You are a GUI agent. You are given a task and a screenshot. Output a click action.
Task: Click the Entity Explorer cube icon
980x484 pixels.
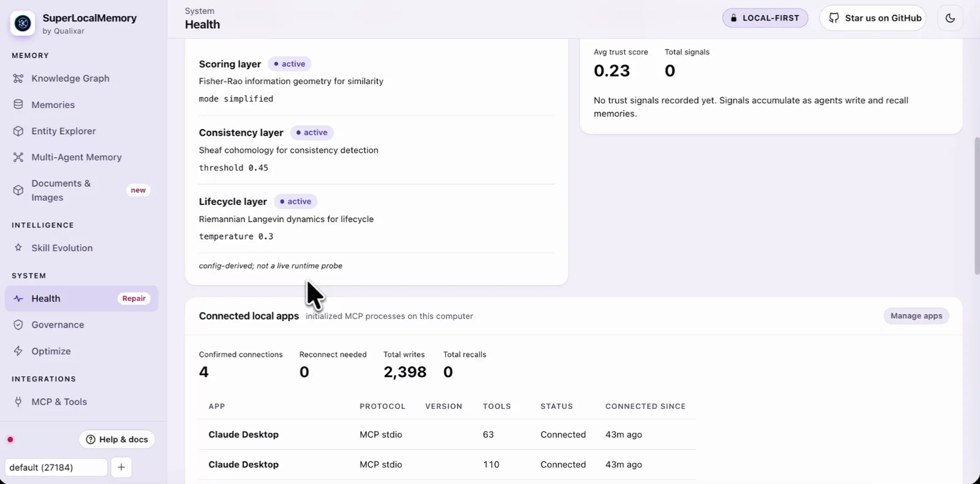[x=18, y=131]
